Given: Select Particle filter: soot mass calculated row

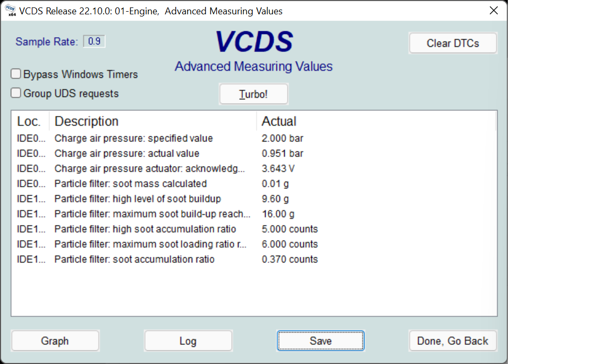Looking at the screenshot, I should pyautogui.click(x=254, y=184).
